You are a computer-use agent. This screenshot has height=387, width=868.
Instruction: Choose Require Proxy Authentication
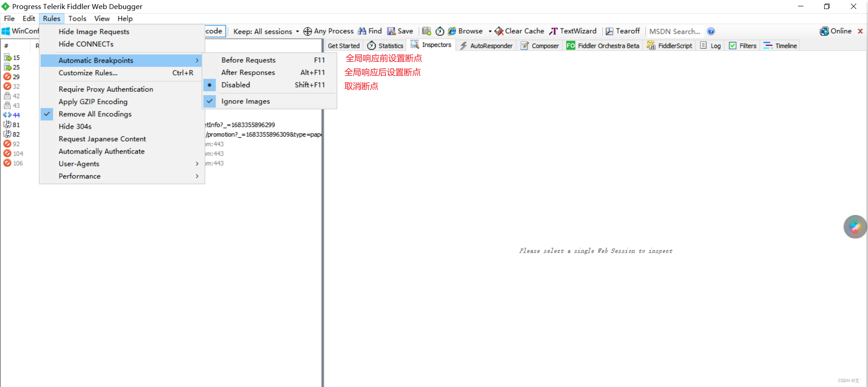coord(122,89)
